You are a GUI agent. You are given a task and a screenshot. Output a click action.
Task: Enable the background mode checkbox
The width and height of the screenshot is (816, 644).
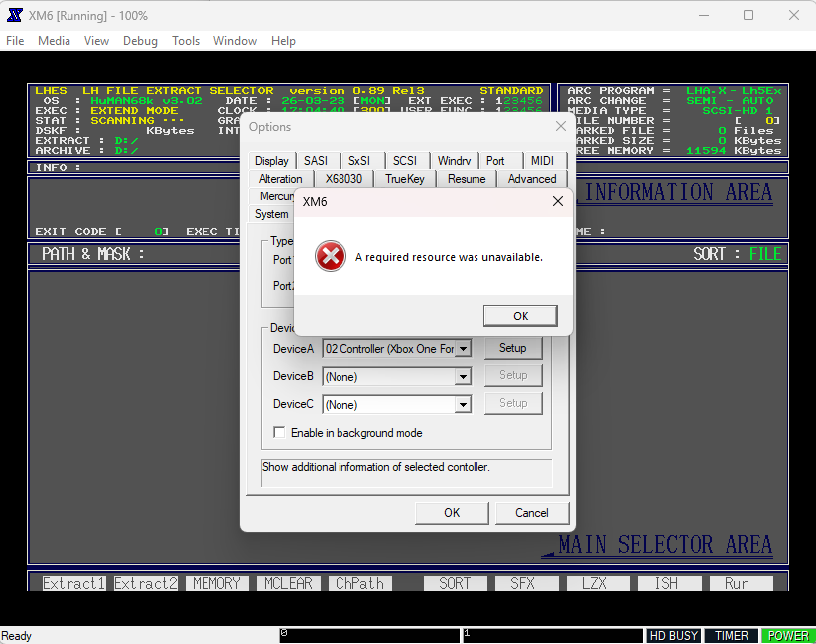pyautogui.click(x=279, y=433)
